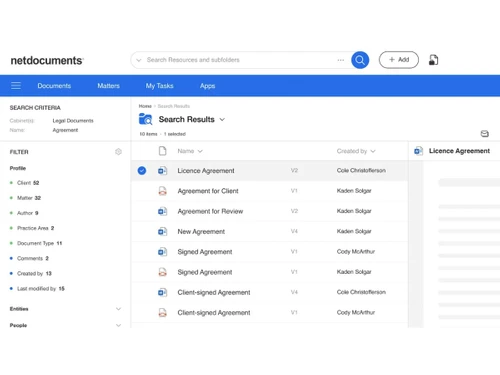Click Word icon of Client-signed Agreement V4

tap(162, 292)
